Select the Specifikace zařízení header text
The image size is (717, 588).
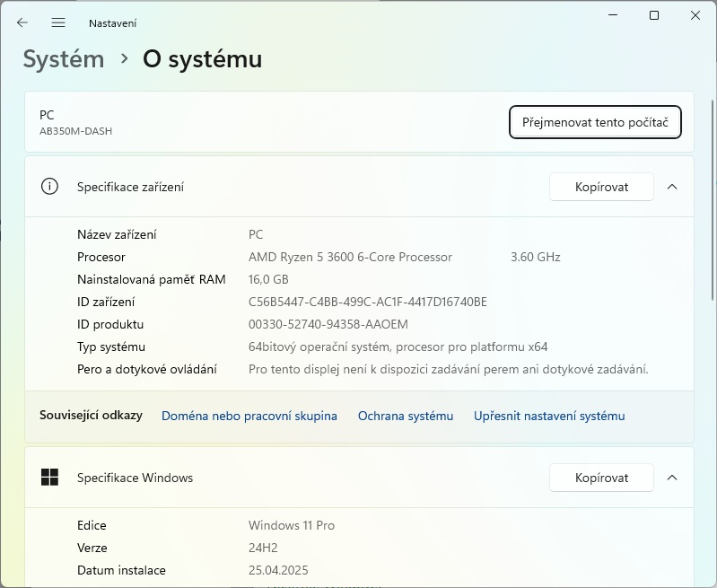pos(130,187)
